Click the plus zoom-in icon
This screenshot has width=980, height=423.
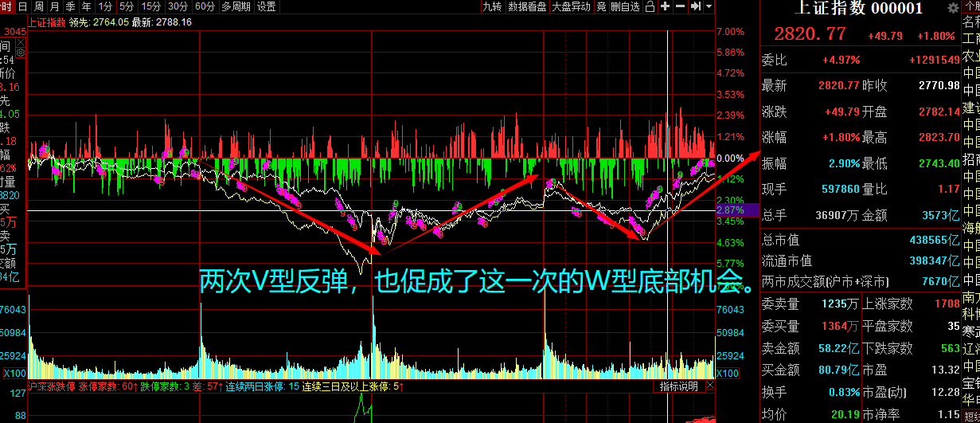tap(666, 6)
